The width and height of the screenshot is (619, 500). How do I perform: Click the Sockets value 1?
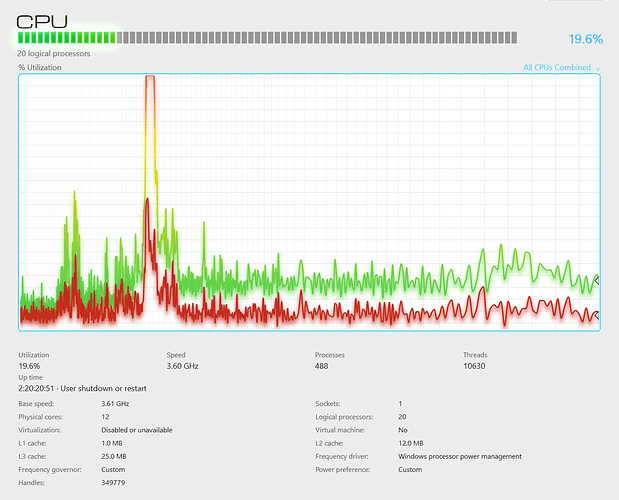pyautogui.click(x=400, y=404)
